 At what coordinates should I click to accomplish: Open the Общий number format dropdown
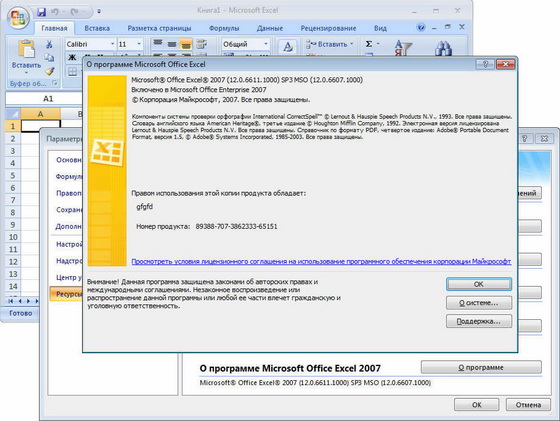(x=266, y=44)
